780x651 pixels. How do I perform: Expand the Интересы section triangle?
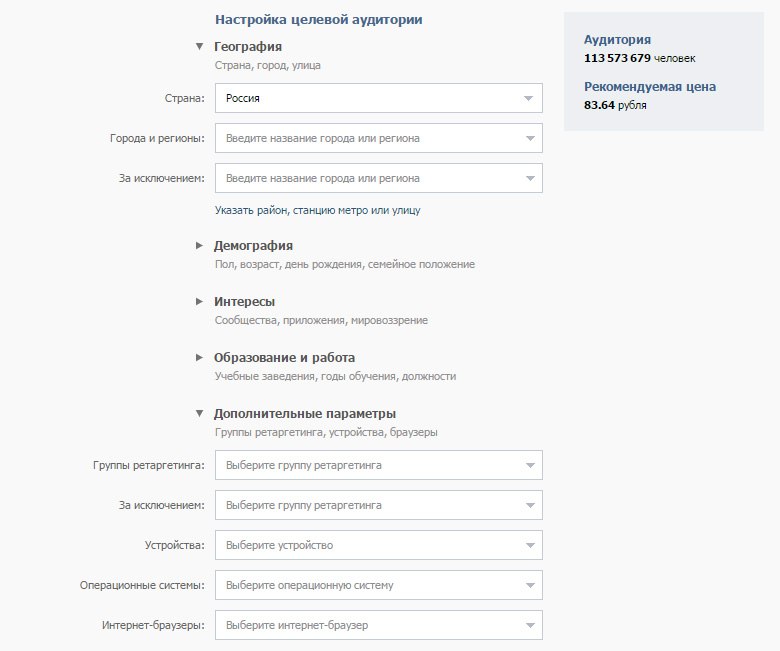[200, 301]
